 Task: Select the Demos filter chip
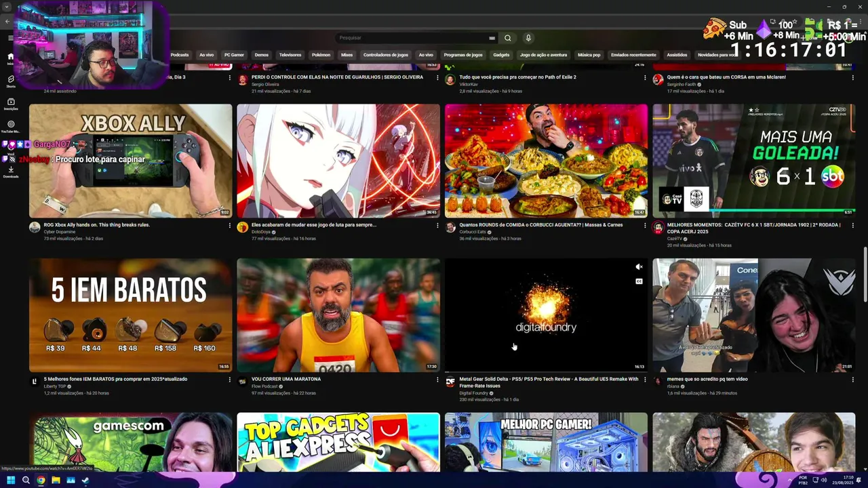[262, 55]
